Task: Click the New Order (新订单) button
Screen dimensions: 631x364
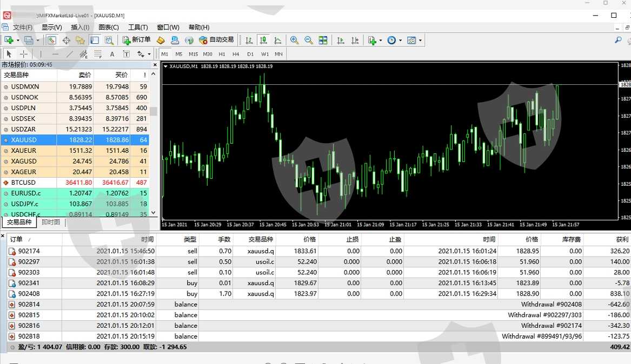Action: (136, 40)
